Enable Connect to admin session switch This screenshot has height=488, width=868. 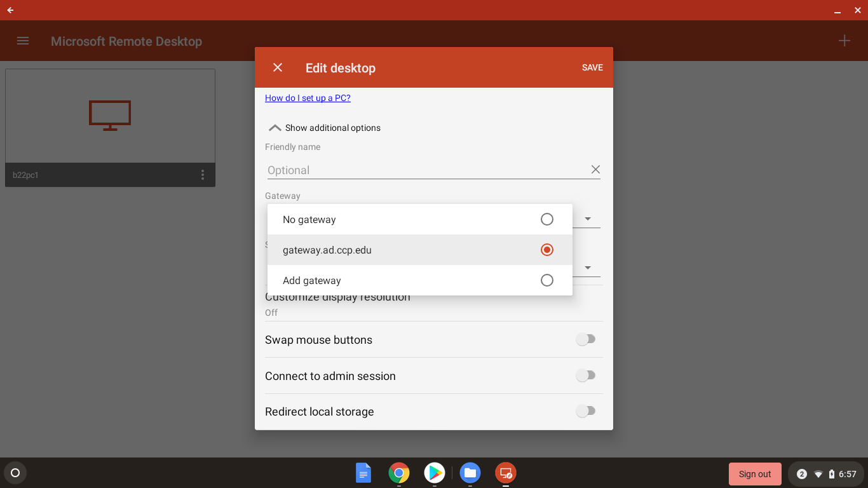tap(585, 376)
